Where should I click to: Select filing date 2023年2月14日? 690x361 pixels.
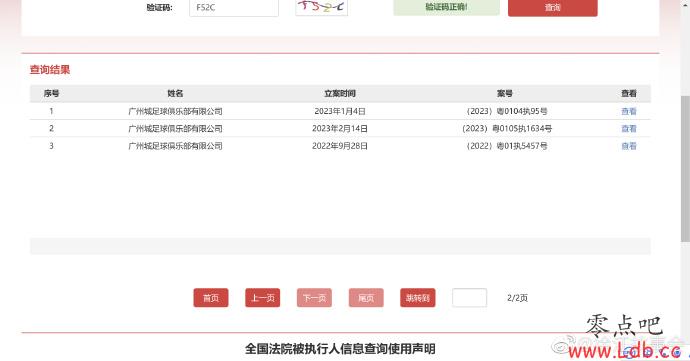[x=340, y=129]
